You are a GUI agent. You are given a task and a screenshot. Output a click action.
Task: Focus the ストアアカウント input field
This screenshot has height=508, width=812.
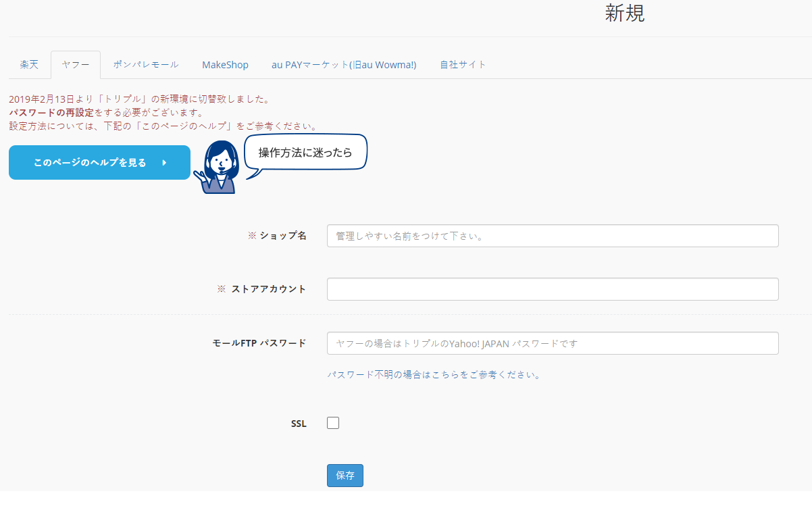[553, 289]
